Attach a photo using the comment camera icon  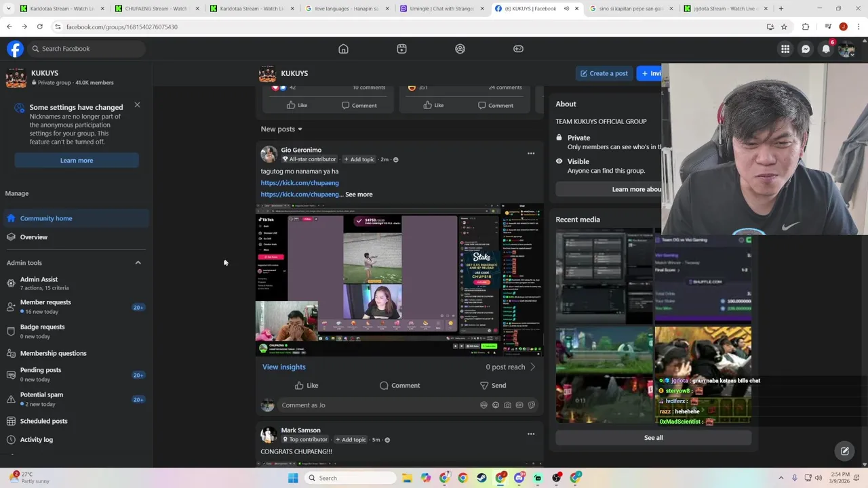[x=507, y=405]
